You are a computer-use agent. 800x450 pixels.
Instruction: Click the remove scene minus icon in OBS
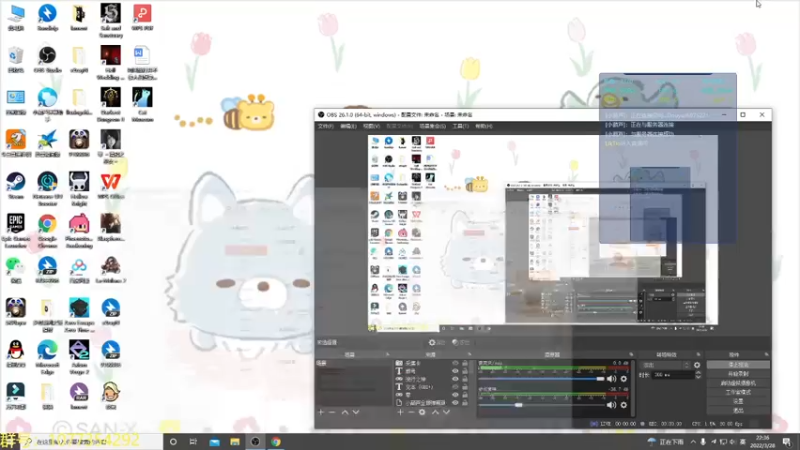pos(332,412)
